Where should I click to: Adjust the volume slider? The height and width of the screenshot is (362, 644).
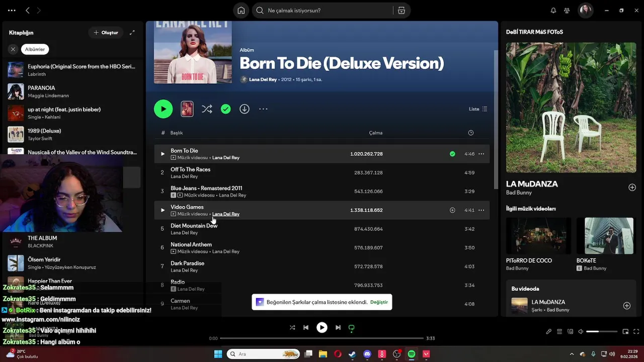coord(602,332)
